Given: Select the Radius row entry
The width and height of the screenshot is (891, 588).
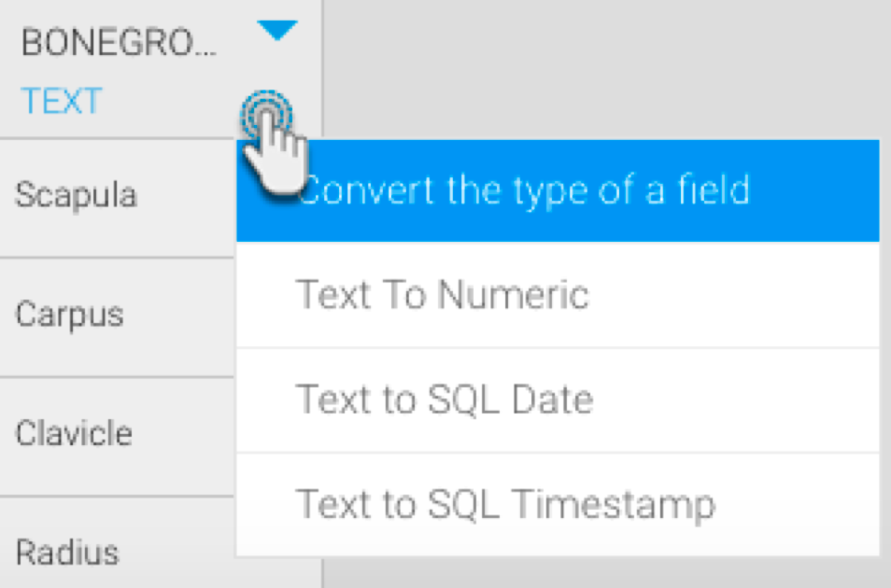Looking at the screenshot, I should (67, 553).
